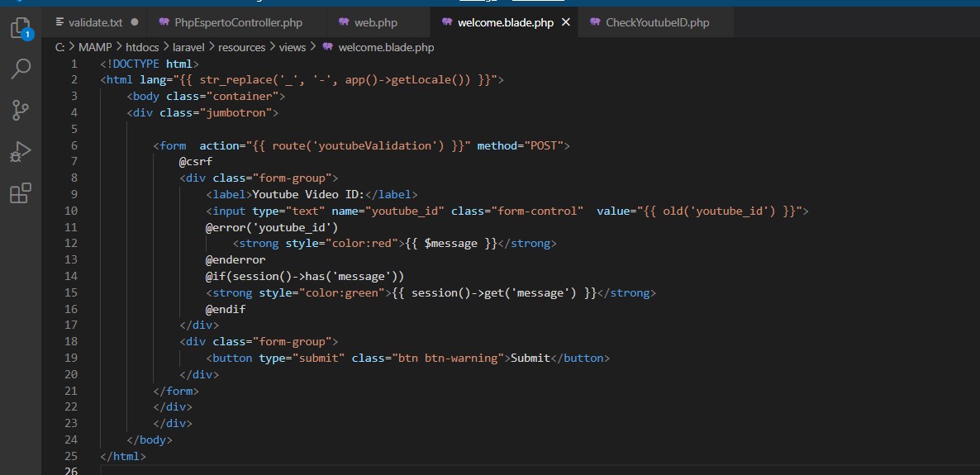The height and width of the screenshot is (475, 980).
Task: Click the '</form>' closing tag
Action: 176,391
